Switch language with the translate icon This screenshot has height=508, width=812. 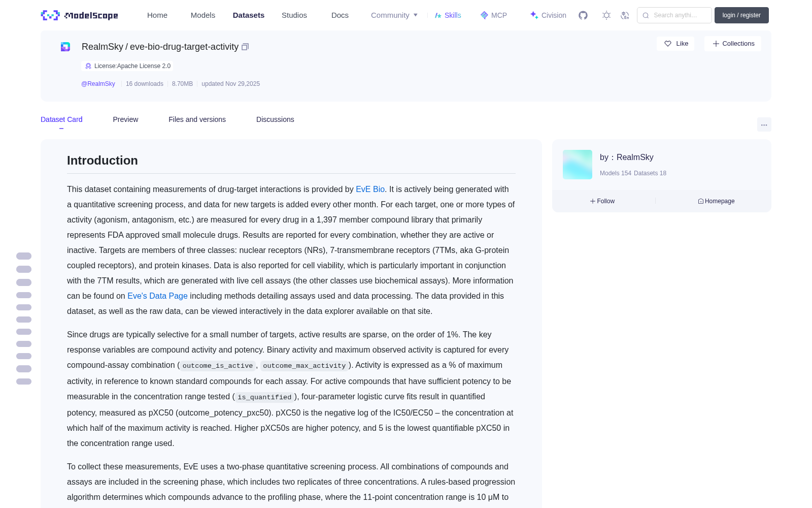click(625, 15)
